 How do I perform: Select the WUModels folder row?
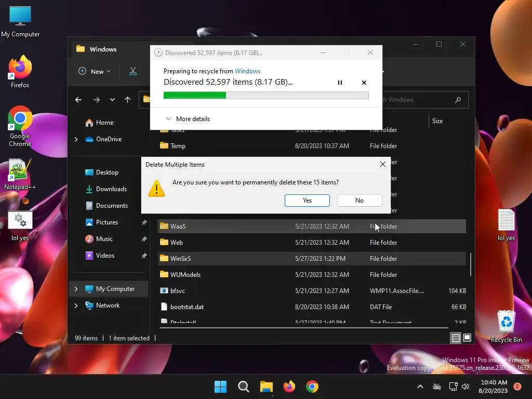pyautogui.click(x=312, y=274)
